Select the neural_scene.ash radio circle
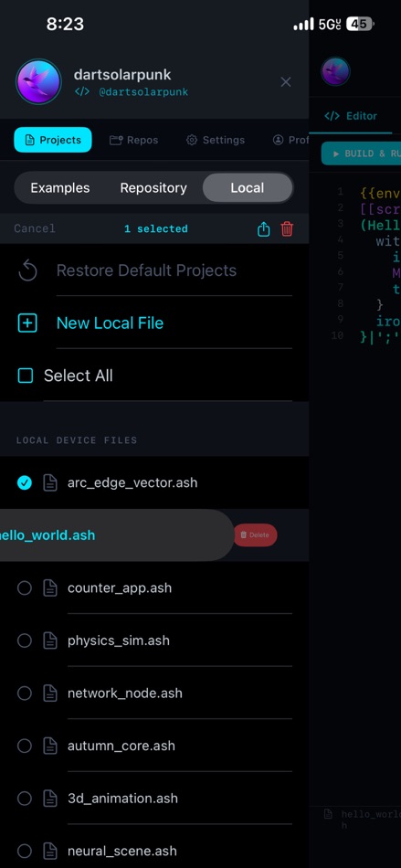 click(x=25, y=851)
